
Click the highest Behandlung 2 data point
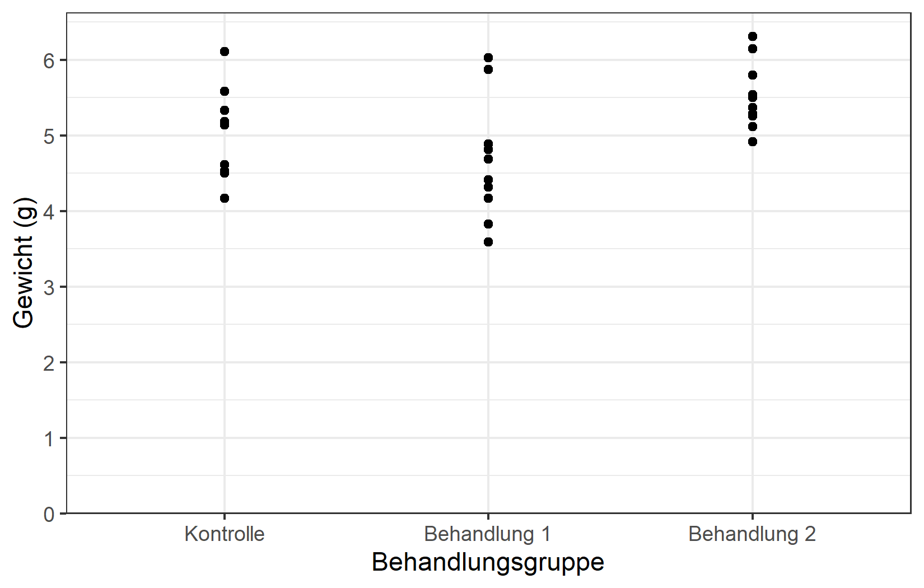point(753,36)
